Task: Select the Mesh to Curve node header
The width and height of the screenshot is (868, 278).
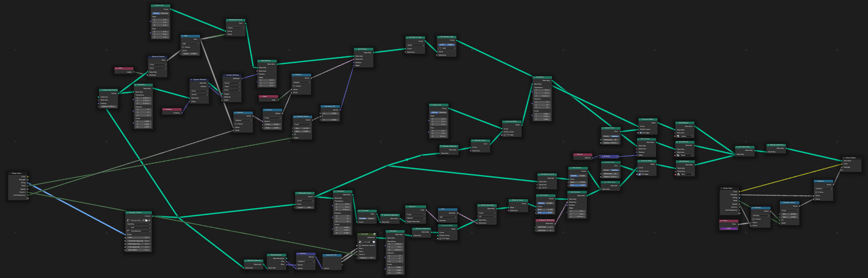Action: (x=518, y=200)
